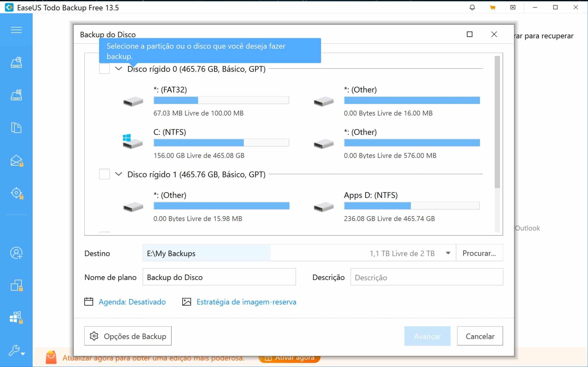Open the locked mail backup icon
The image size is (588, 367).
(17, 161)
